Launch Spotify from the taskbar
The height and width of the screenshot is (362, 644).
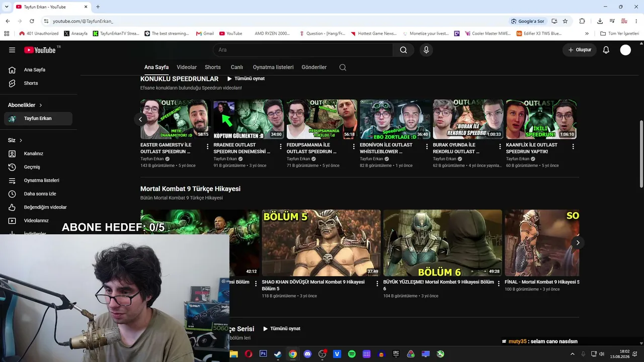352,354
